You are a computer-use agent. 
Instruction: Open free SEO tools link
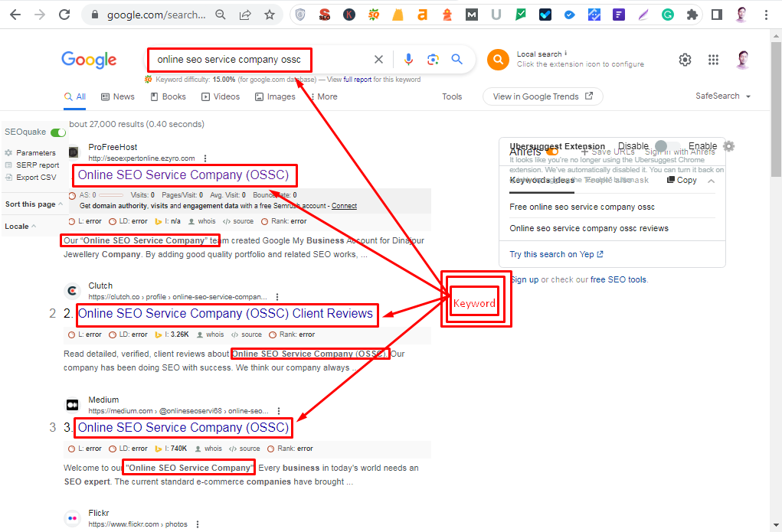tap(618, 279)
